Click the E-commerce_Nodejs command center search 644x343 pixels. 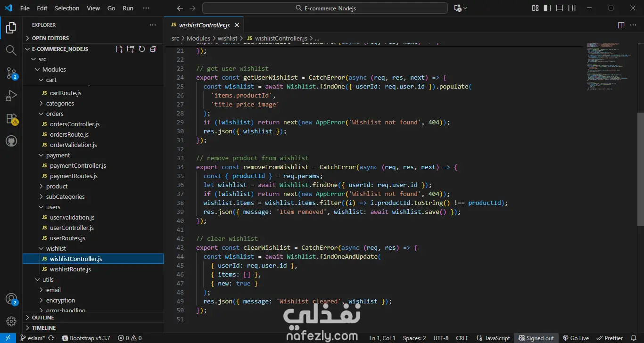[325, 8]
